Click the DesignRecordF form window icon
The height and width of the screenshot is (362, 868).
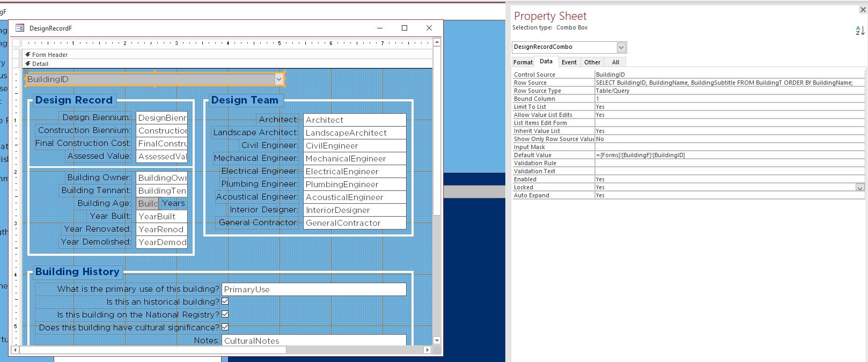(20, 28)
